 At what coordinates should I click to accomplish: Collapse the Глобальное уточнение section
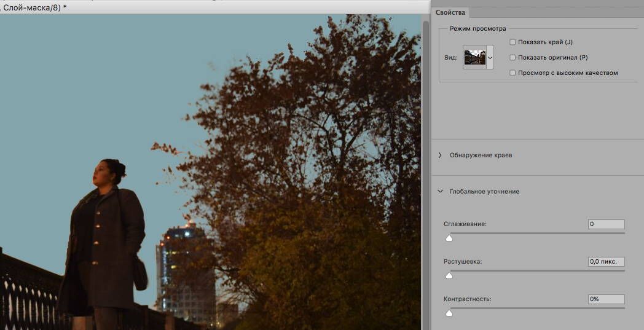(x=440, y=191)
